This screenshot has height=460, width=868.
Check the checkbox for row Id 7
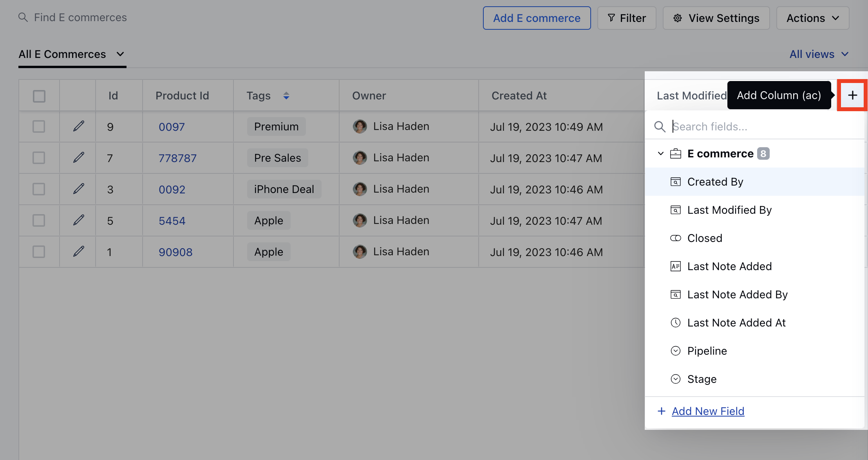tap(39, 158)
